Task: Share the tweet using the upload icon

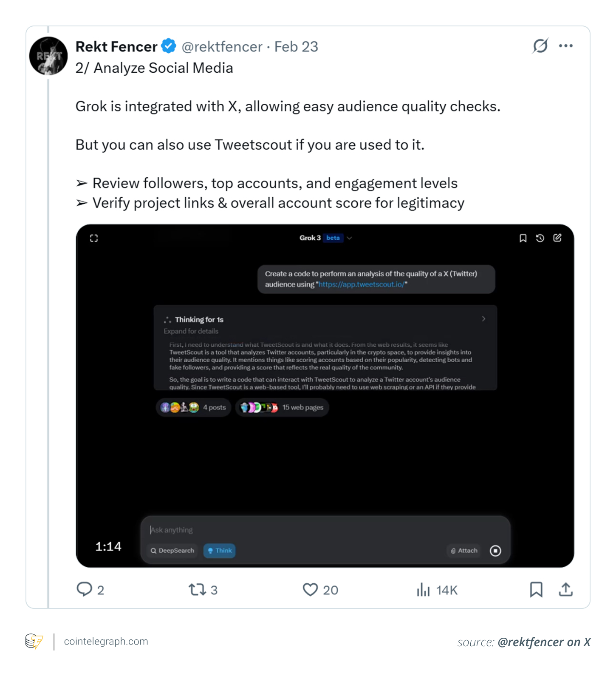Action: point(565,589)
